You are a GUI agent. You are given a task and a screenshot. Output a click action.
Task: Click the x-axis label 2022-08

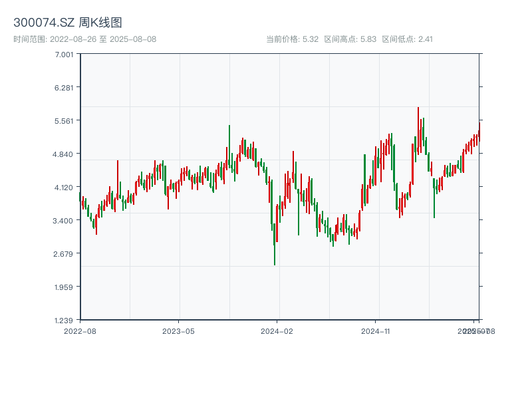click(80, 331)
